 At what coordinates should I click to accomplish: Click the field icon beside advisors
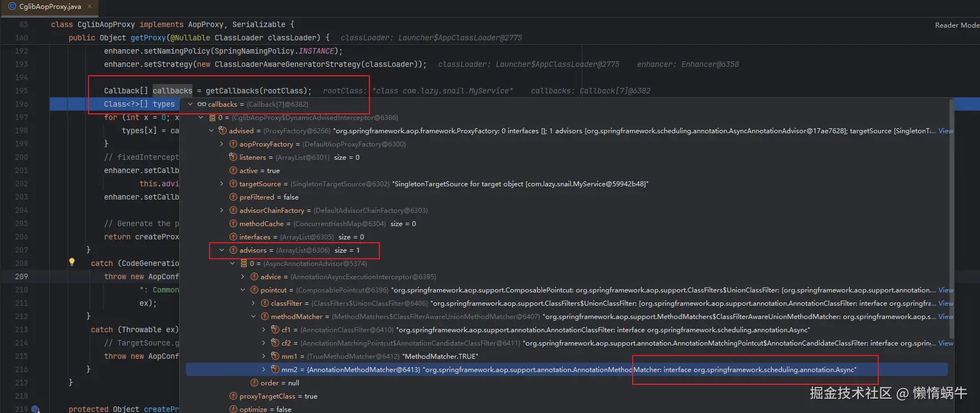coord(233,250)
